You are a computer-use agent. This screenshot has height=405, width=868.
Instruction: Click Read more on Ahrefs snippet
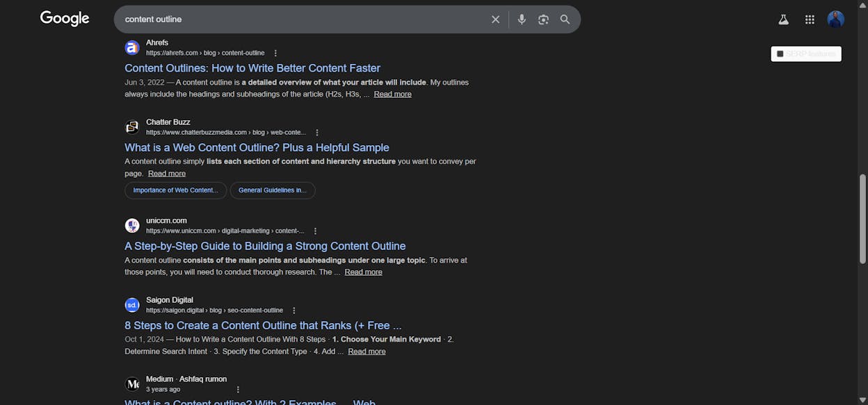click(x=392, y=94)
